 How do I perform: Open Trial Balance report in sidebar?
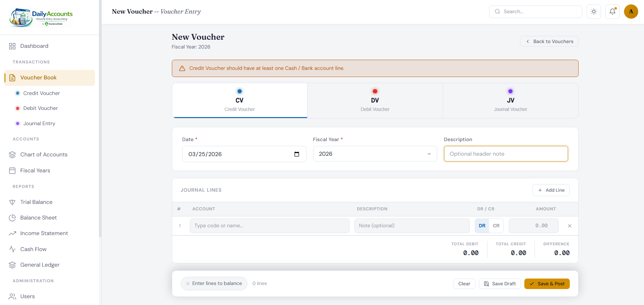coord(36,202)
